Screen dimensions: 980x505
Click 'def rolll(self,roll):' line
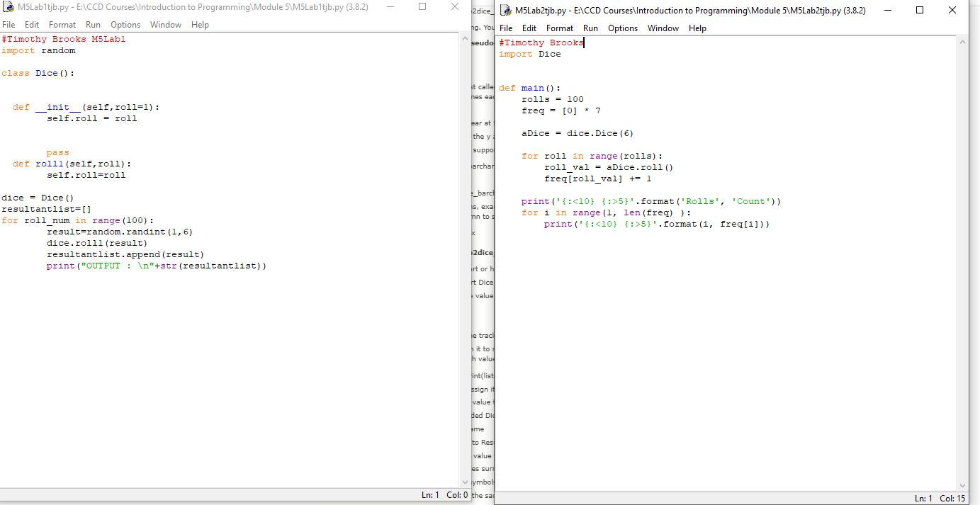pyautogui.click(x=72, y=164)
